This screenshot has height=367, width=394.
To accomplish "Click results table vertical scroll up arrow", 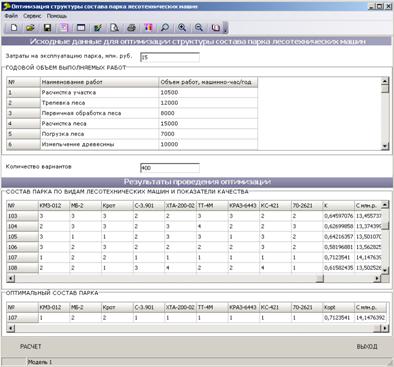I will 385,204.
